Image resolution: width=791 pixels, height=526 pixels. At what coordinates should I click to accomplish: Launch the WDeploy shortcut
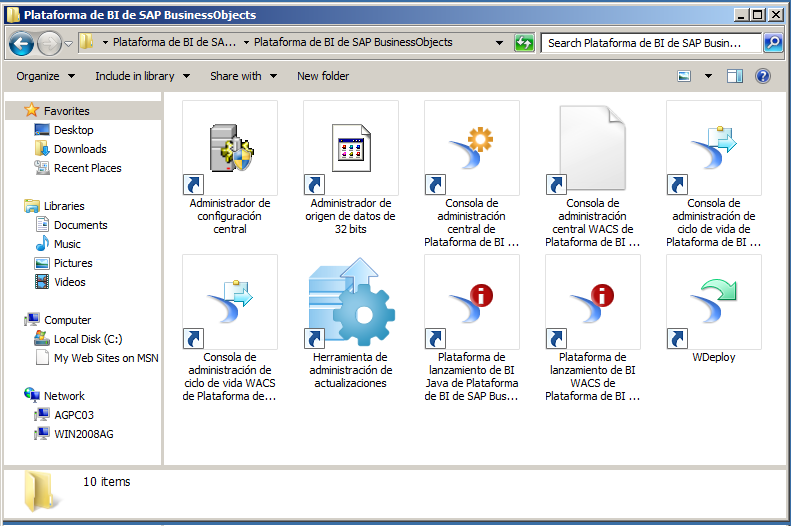pos(714,303)
